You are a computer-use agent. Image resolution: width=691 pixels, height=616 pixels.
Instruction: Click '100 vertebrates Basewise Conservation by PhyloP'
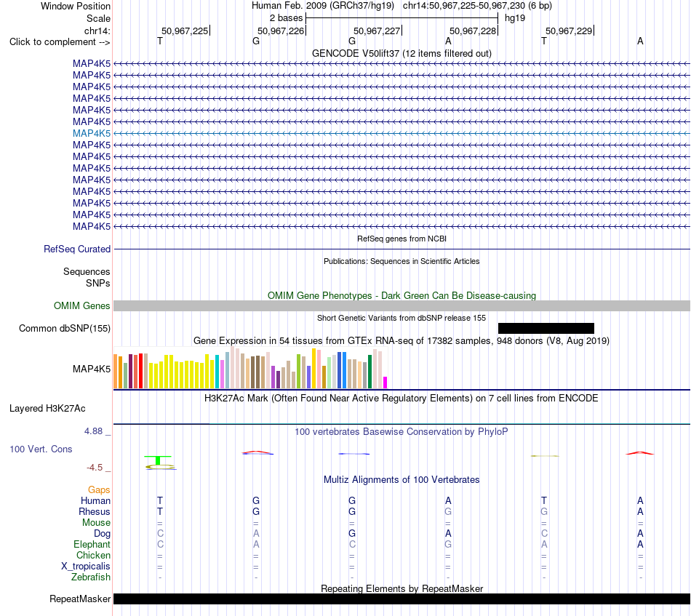tap(402, 432)
